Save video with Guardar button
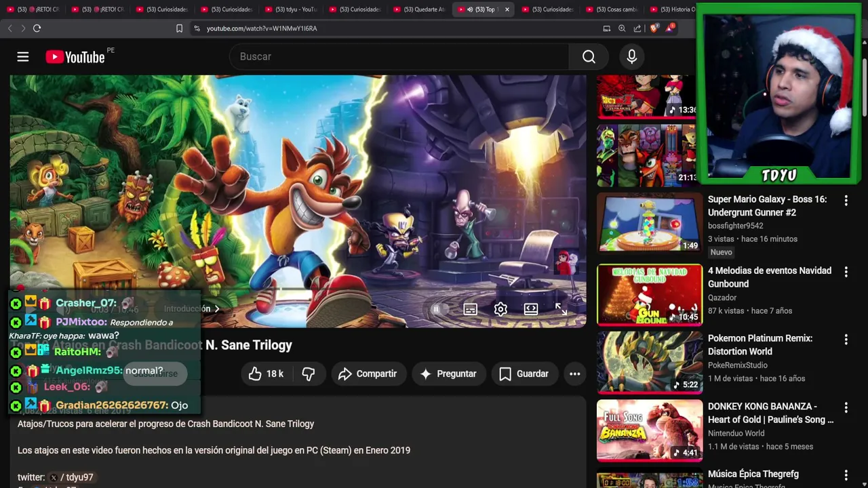This screenshot has height=488, width=868. [524, 373]
